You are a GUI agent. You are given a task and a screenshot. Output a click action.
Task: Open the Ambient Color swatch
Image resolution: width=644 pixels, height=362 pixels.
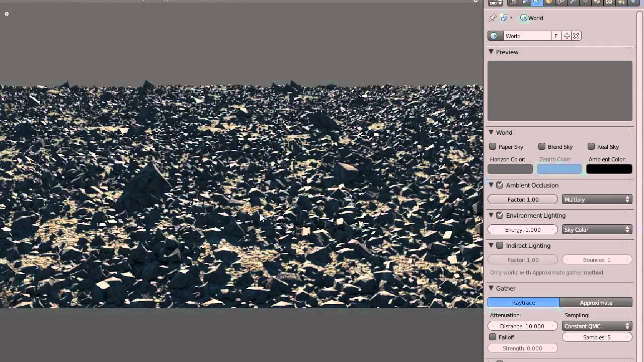click(609, 169)
